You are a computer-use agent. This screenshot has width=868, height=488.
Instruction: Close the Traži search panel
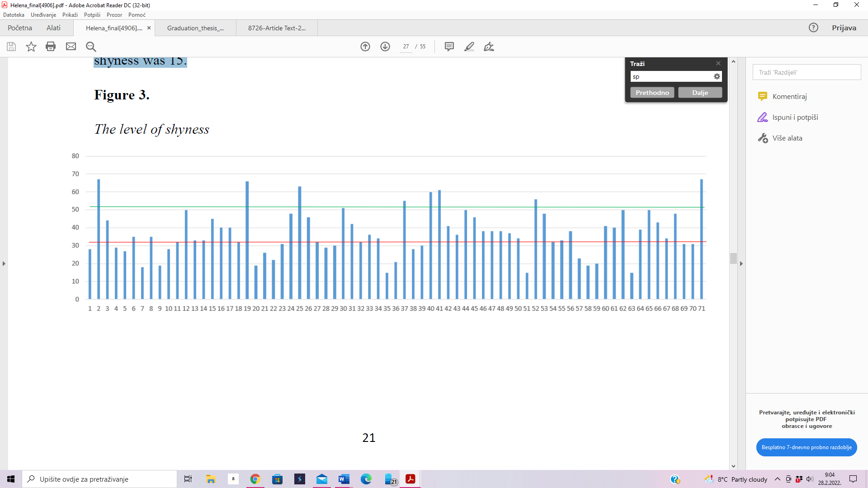pos(718,63)
